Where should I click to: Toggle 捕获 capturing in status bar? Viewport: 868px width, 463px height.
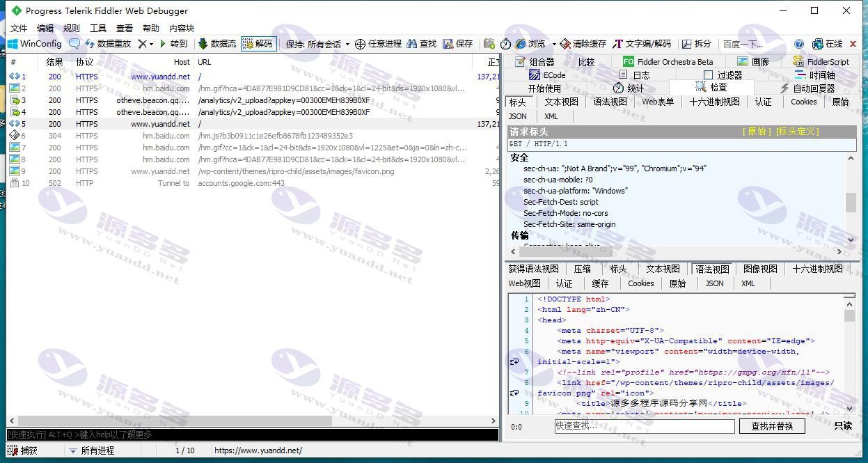coord(23,450)
